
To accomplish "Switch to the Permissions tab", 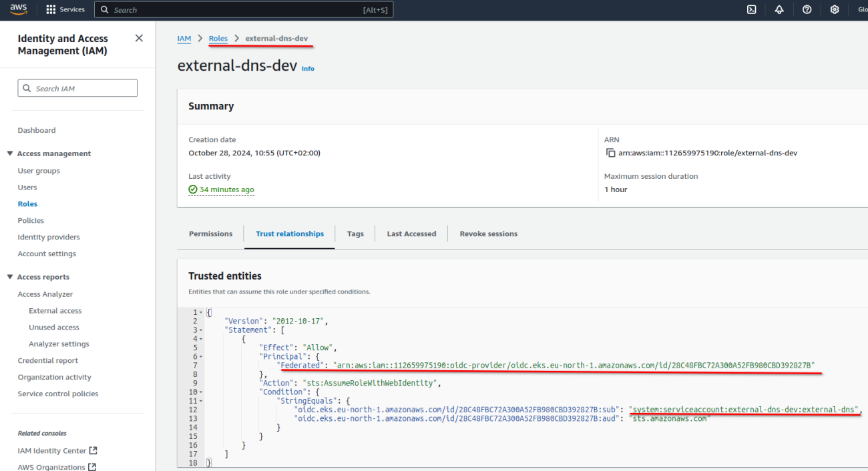I will [x=211, y=233].
